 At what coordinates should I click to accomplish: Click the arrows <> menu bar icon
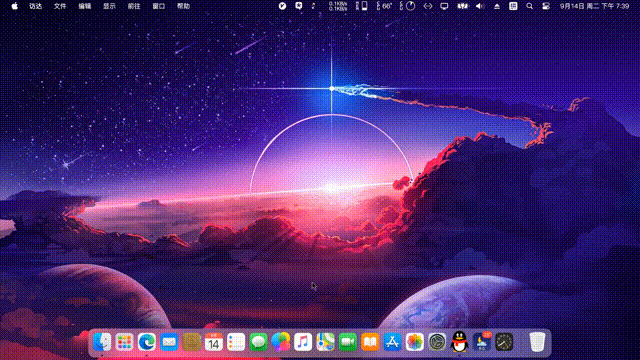pyautogui.click(x=428, y=6)
